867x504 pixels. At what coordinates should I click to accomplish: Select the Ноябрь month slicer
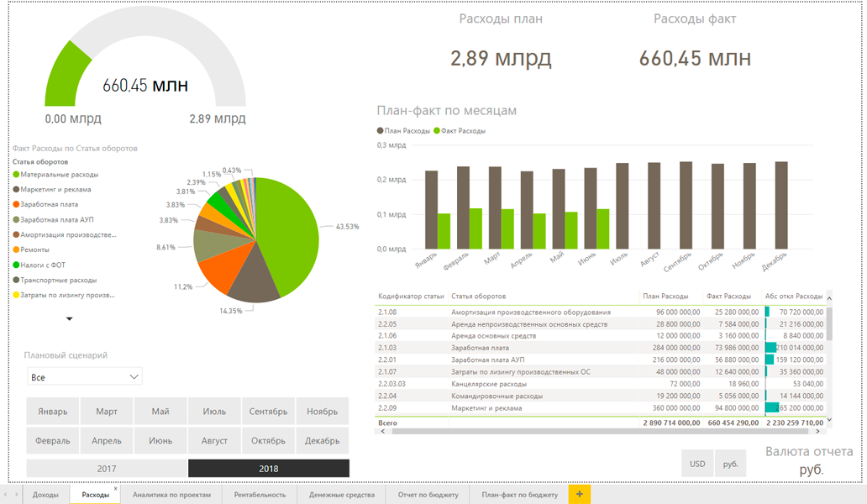click(322, 411)
